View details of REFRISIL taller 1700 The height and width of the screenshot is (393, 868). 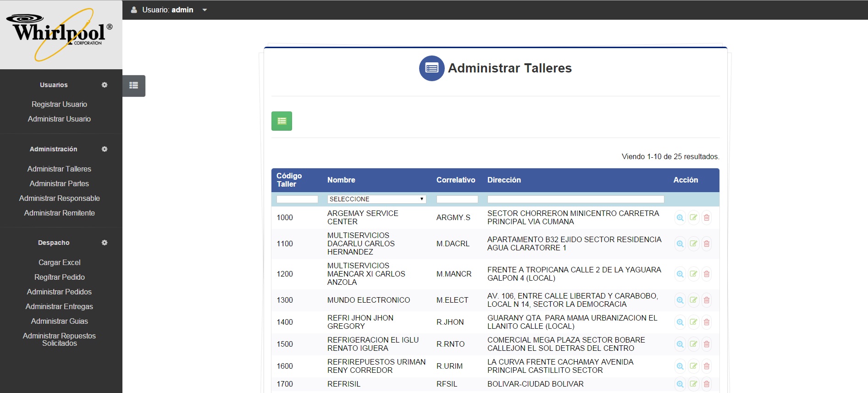pyautogui.click(x=680, y=384)
